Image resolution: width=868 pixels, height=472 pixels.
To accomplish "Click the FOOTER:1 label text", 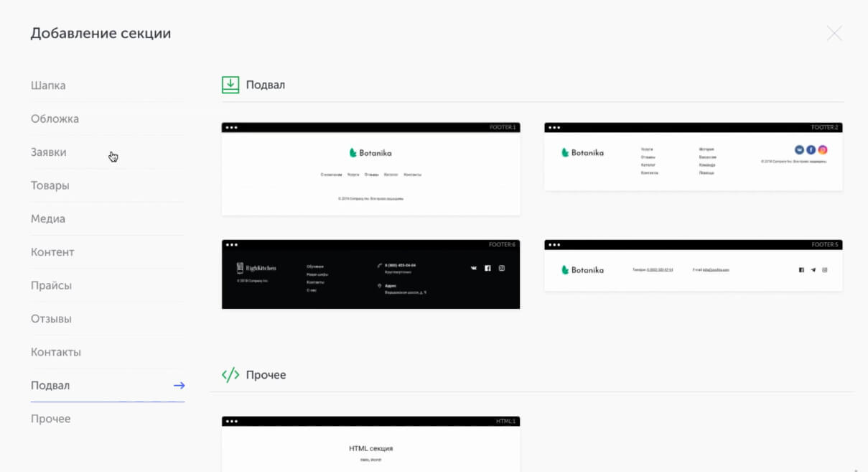I will click(x=503, y=128).
